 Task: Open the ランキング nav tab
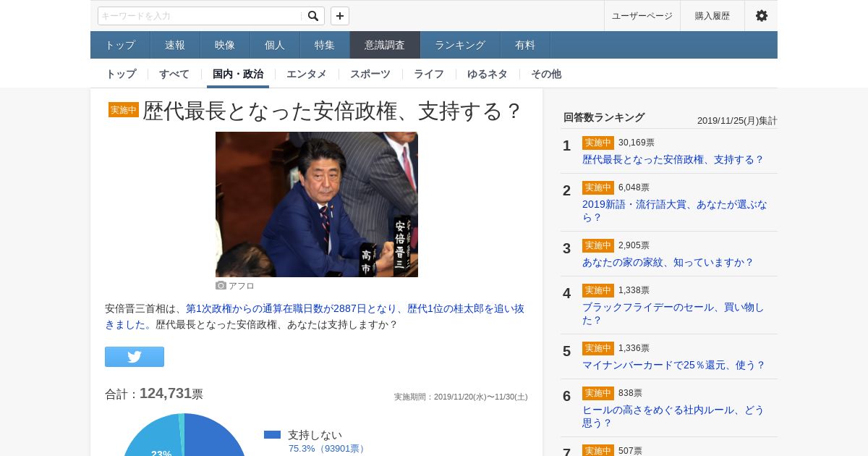(460, 45)
